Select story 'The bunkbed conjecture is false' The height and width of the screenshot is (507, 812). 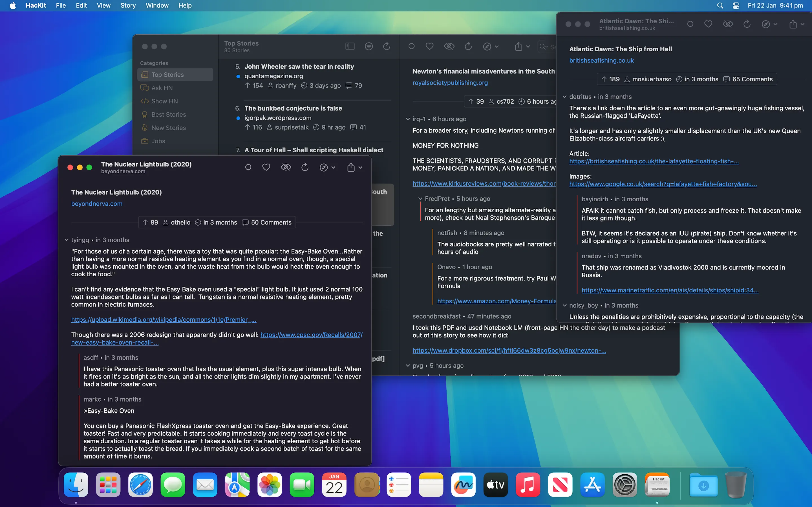click(293, 108)
